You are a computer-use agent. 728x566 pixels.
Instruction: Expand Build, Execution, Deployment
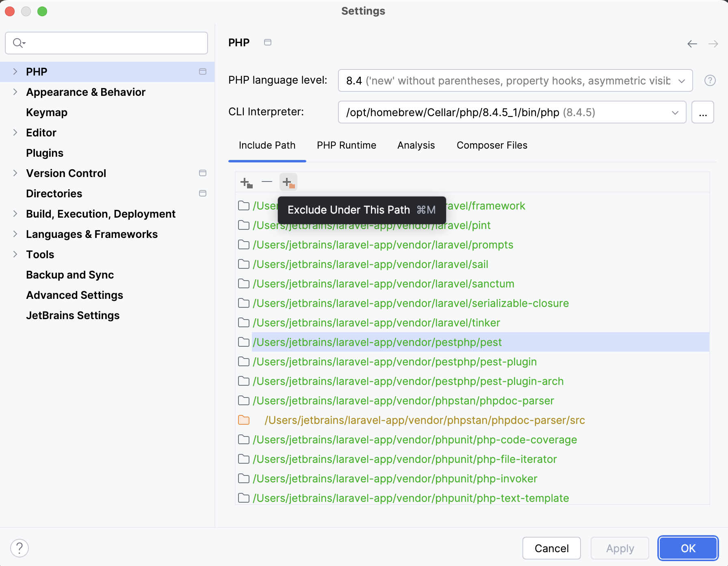click(15, 214)
